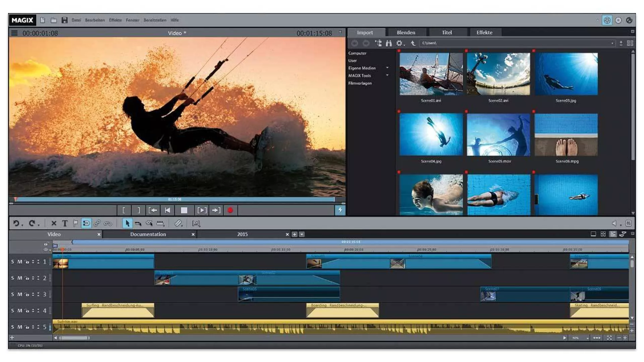Click the undo arrow icon

click(16, 223)
